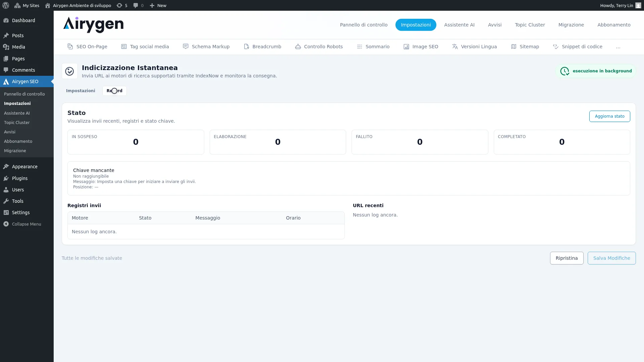Screen dimensions: 644x362
Task: Open the WordPress logo menu
Action: point(6,5)
